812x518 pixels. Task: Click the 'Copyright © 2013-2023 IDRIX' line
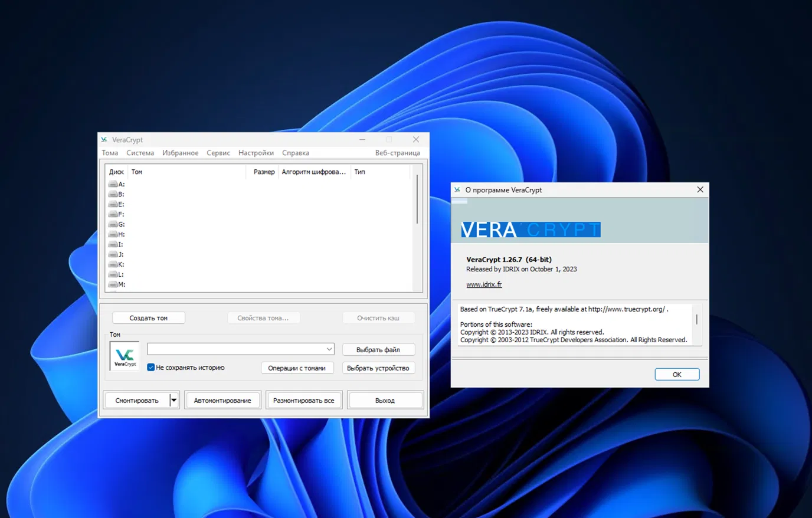pyautogui.click(x=532, y=332)
